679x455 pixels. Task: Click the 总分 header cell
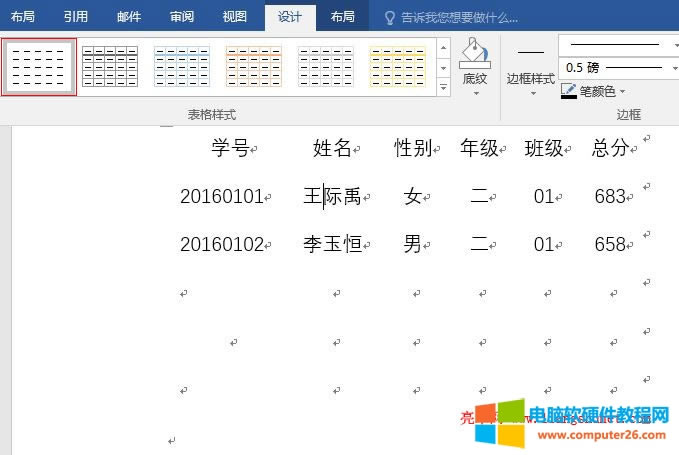pyautogui.click(x=610, y=148)
